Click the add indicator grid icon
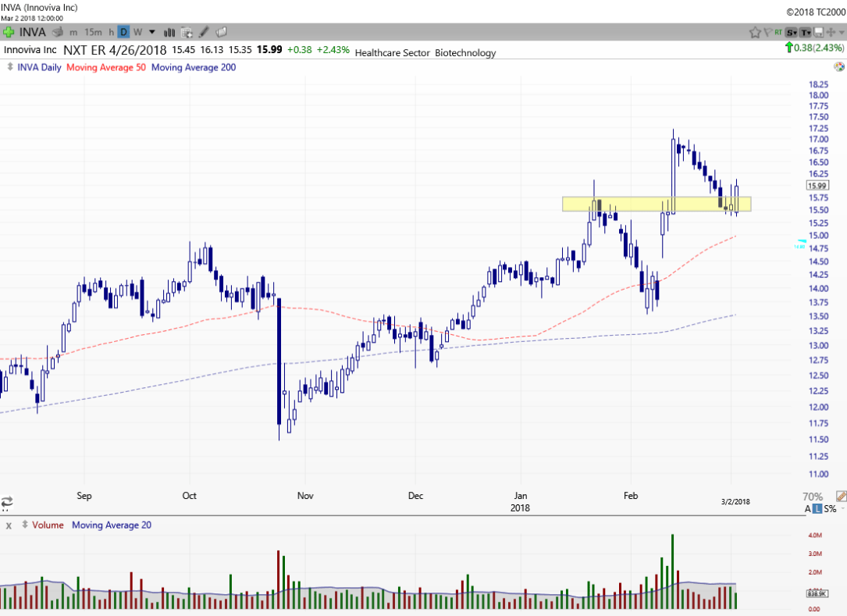The width and height of the screenshot is (847, 616). pos(187,32)
